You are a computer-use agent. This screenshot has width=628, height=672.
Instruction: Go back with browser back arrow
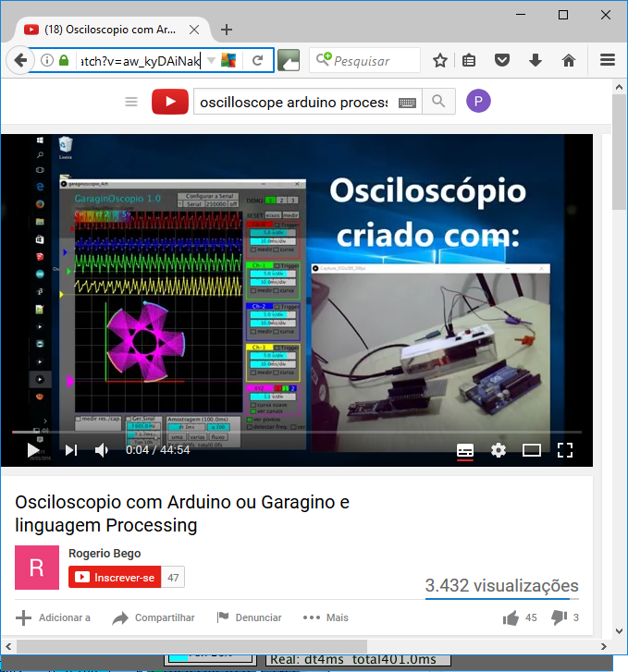20,60
